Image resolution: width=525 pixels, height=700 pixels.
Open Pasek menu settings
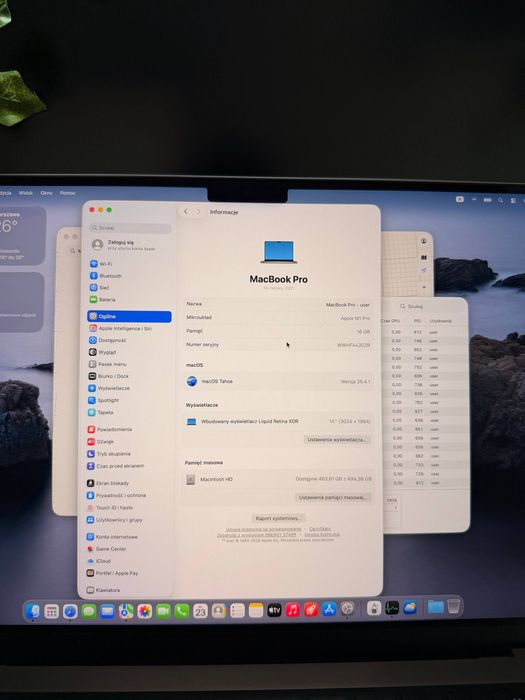[x=108, y=364]
